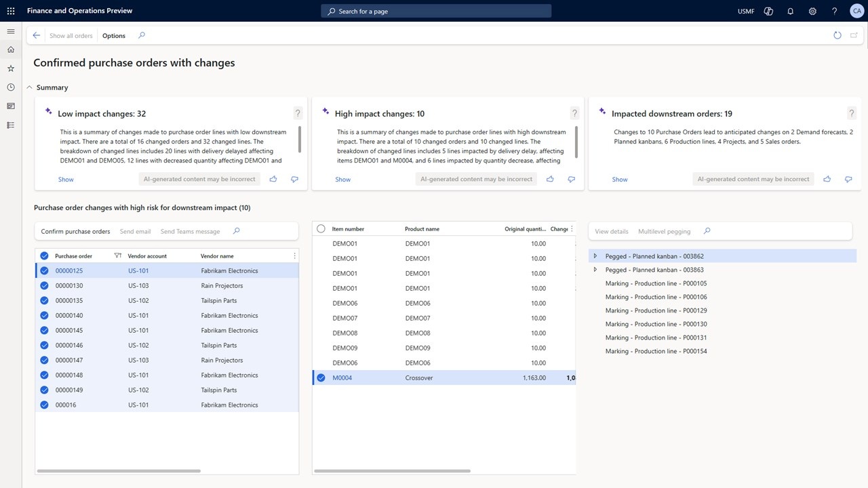This screenshot has height=488, width=868.
Task: Click View details
Action: pyautogui.click(x=612, y=231)
